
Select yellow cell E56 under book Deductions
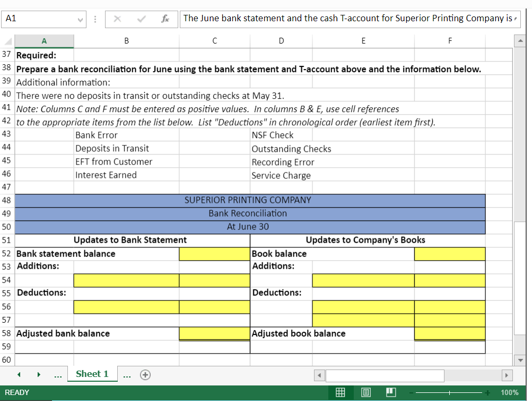[363, 307]
